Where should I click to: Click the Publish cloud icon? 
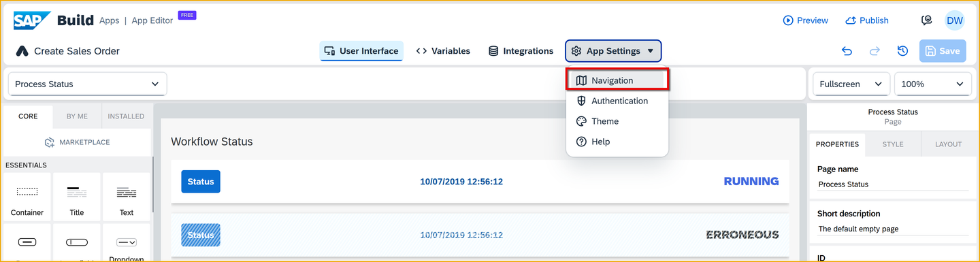click(x=851, y=20)
